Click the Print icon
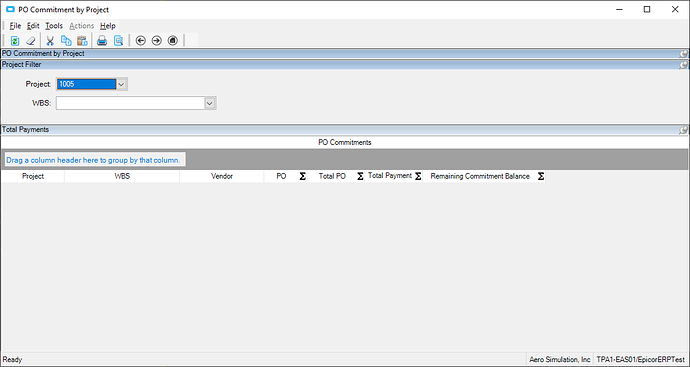The height and width of the screenshot is (367, 690). point(102,40)
